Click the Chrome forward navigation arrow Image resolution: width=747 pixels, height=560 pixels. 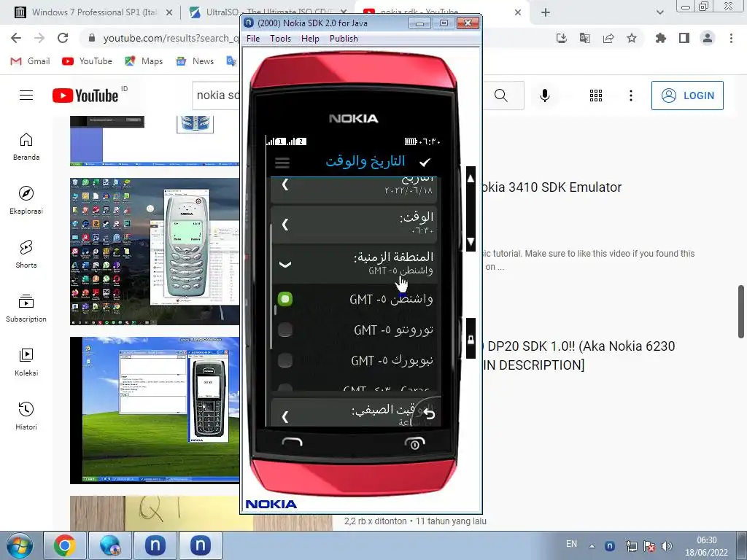pyautogui.click(x=39, y=38)
